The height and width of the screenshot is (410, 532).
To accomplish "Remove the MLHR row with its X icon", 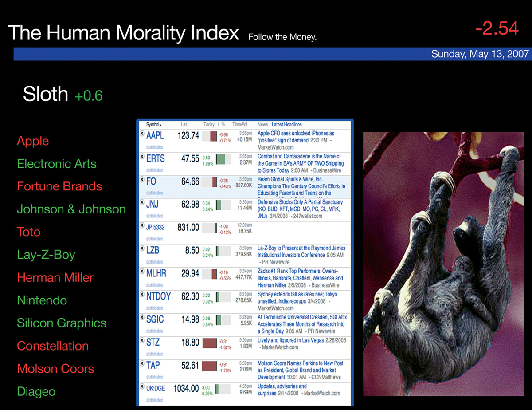I will pos(142,271).
